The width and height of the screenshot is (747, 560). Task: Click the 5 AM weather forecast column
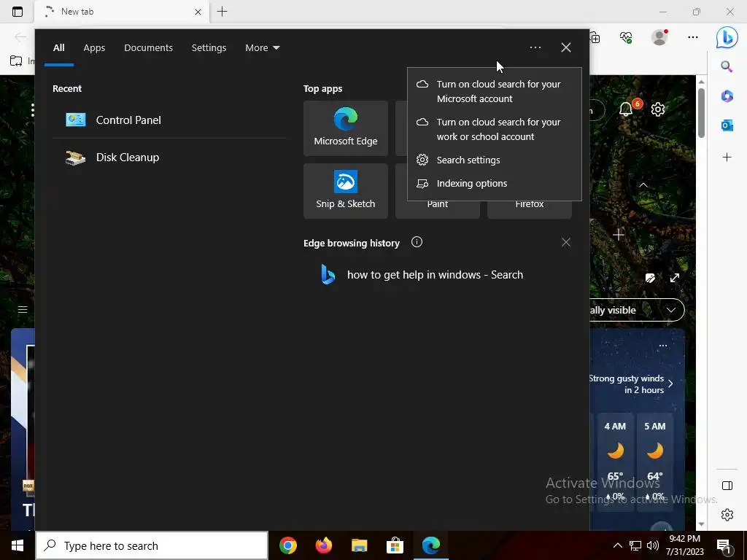655,462
